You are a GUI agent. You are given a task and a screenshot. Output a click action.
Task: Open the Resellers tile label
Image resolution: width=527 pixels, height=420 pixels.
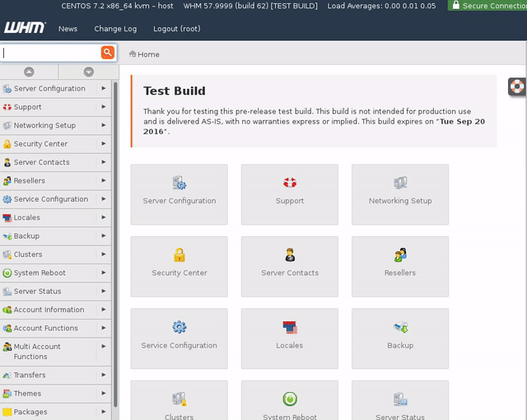[x=400, y=273]
